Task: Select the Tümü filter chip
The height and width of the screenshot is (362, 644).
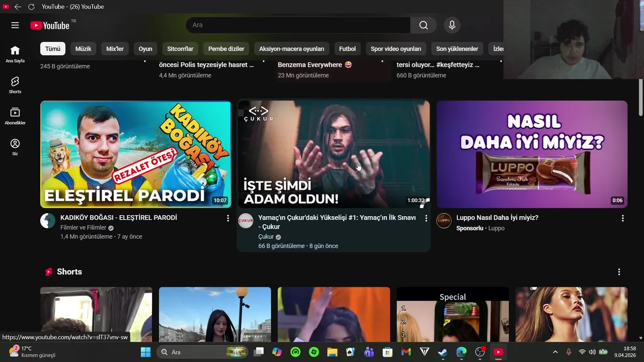Action: pos(53,49)
